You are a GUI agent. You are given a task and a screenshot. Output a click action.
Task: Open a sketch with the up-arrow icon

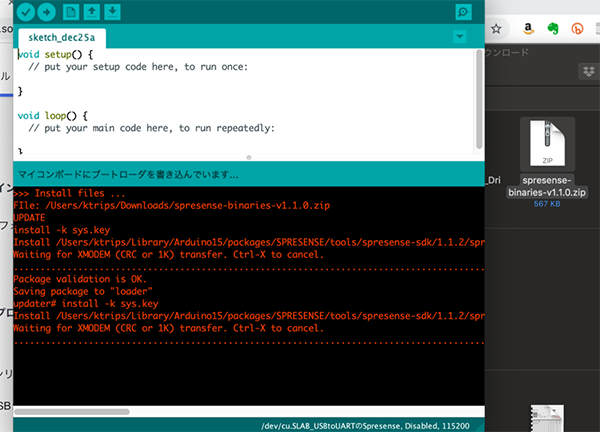[92, 12]
